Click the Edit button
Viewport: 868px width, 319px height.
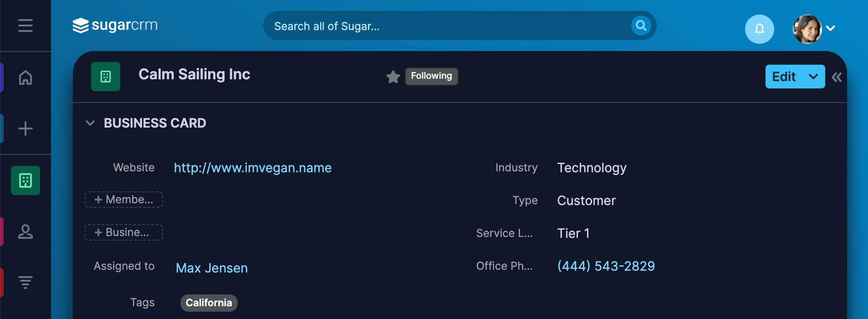coord(784,77)
